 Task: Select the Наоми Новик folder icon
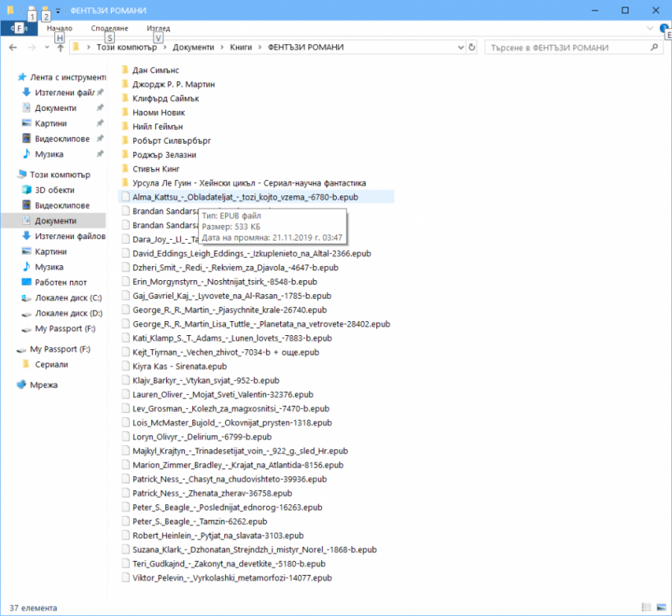[125, 113]
